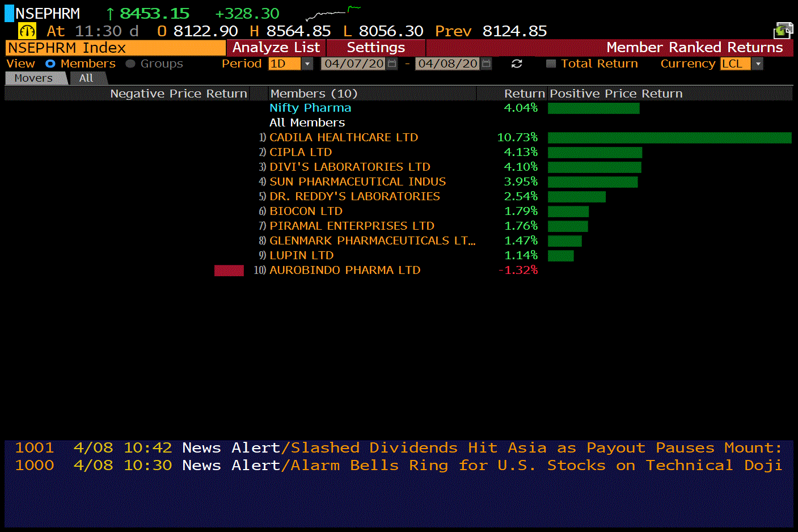Enable the Total Return checkbox
Image resolution: width=798 pixels, height=532 pixels.
[x=550, y=64]
